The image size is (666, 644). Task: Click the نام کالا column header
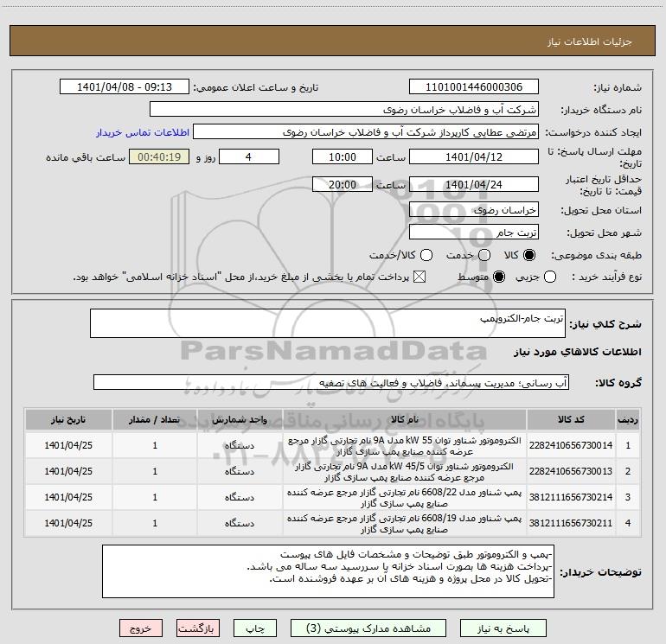405,420
